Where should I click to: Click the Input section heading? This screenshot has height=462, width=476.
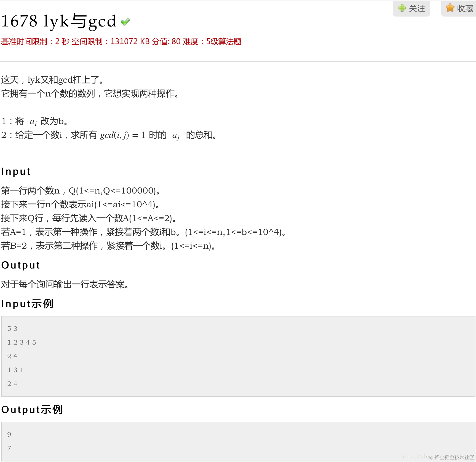coord(16,171)
